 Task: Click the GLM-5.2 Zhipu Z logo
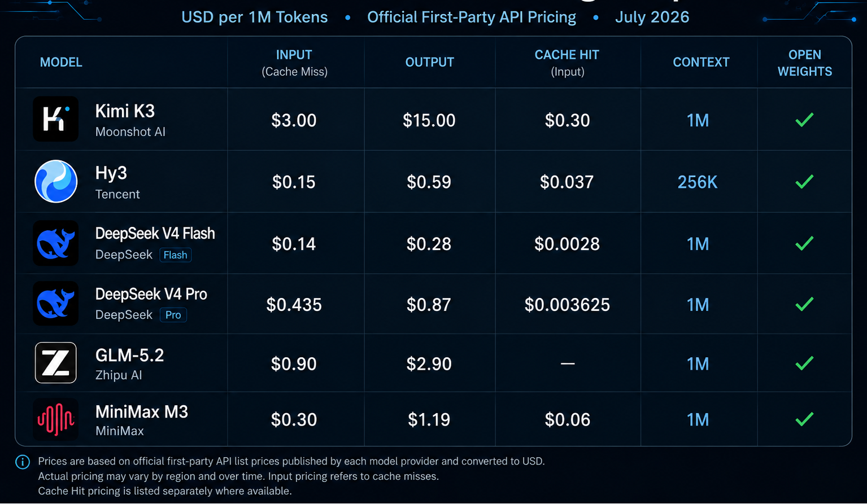[x=56, y=363]
